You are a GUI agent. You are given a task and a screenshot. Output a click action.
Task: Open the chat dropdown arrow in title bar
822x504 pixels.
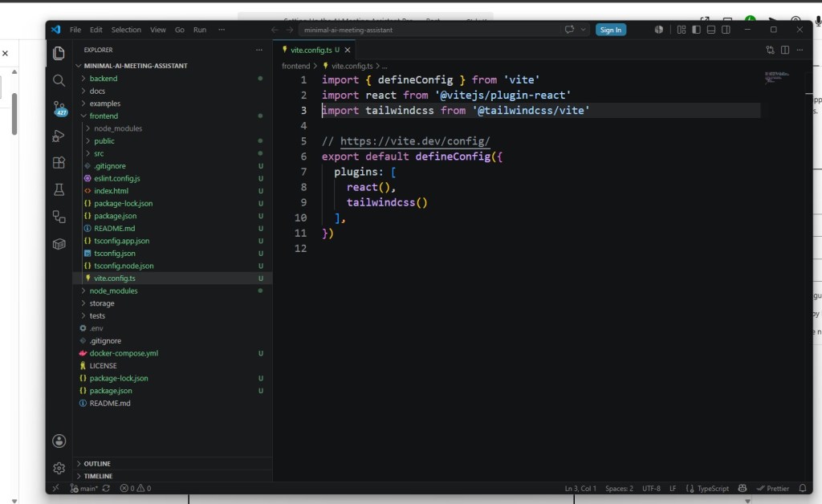[583, 30]
